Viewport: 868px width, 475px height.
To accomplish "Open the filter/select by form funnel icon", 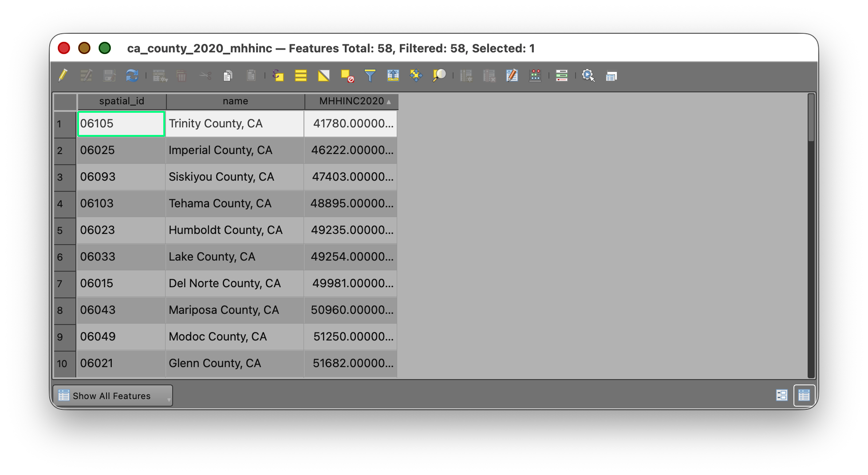I will coord(370,75).
